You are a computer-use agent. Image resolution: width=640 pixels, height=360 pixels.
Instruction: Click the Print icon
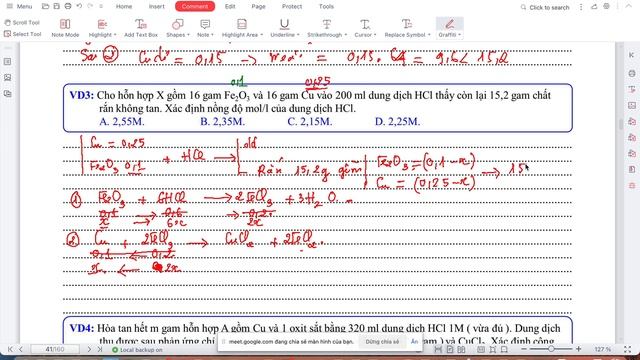tap(68, 7)
